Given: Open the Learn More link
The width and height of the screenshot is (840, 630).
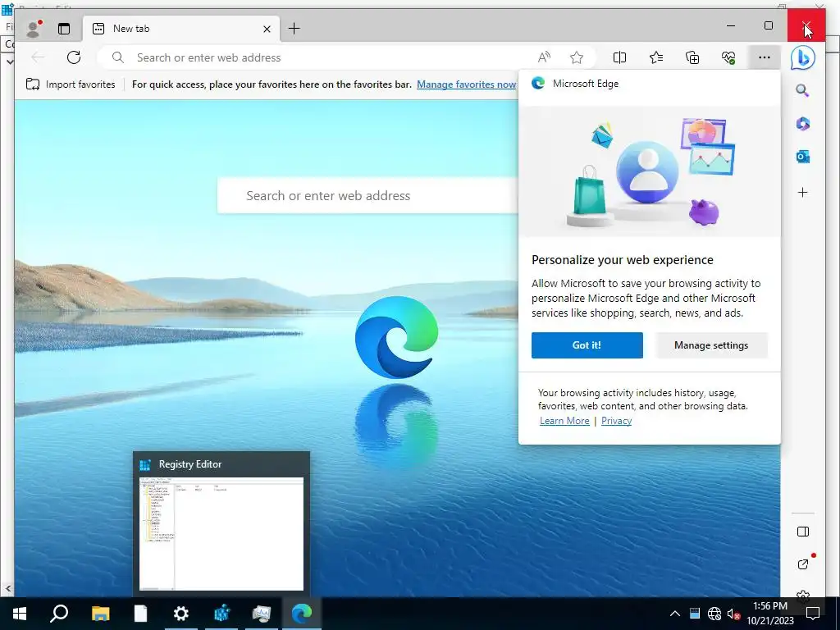Looking at the screenshot, I should [x=564, y=421].
